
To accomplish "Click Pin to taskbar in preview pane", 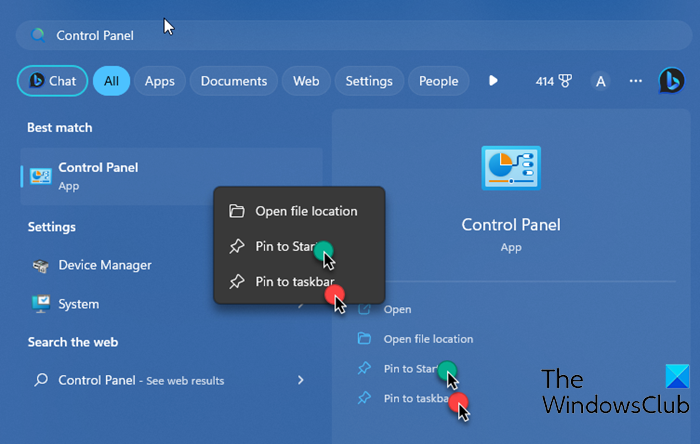I will pos(417,398).
